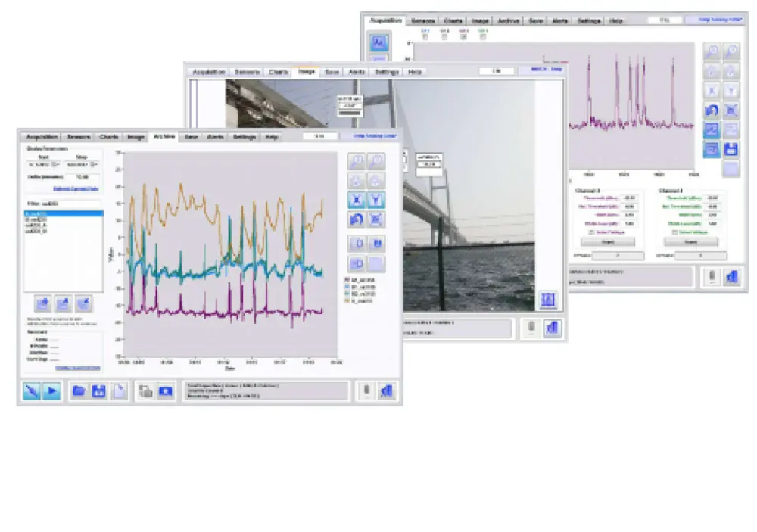Viewport: 757px width, 532px height.
Task: Toggle the Y axis button in the Archive chart tools
Action: point(376,200)
